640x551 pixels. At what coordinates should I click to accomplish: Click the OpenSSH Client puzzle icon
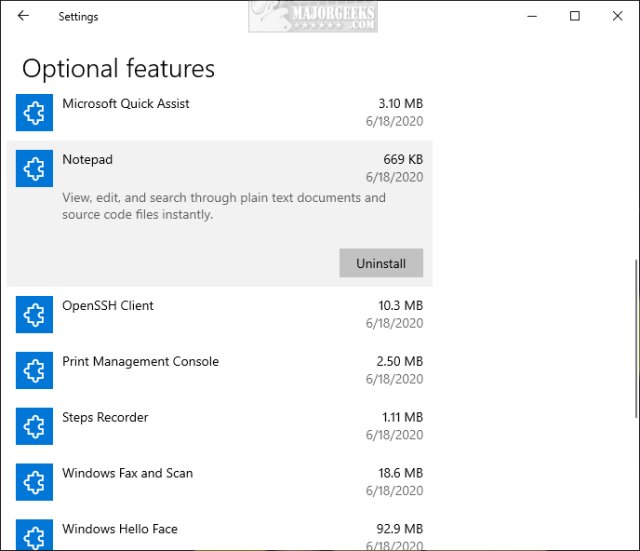pos(34,315)
